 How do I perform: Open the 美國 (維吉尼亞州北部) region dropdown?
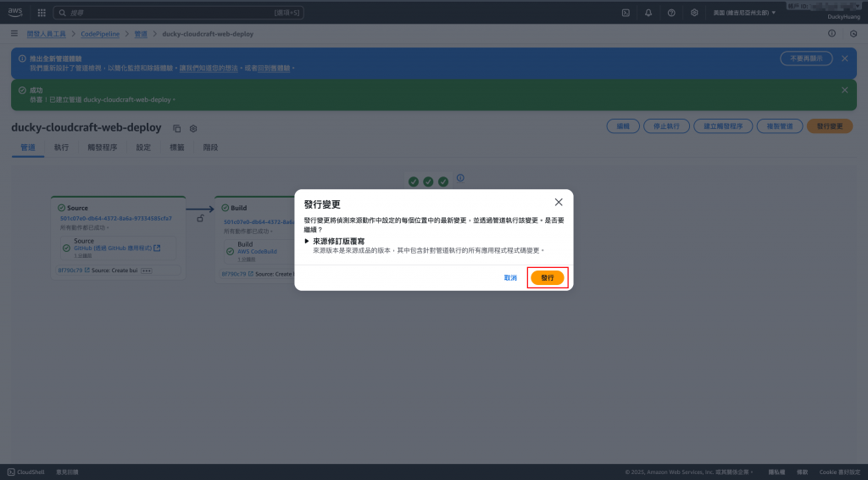[744, 13]
